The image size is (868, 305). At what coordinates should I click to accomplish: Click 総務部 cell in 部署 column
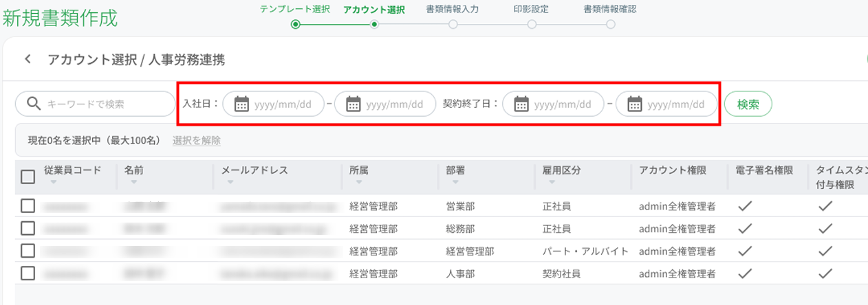click(x=460, y=228)
